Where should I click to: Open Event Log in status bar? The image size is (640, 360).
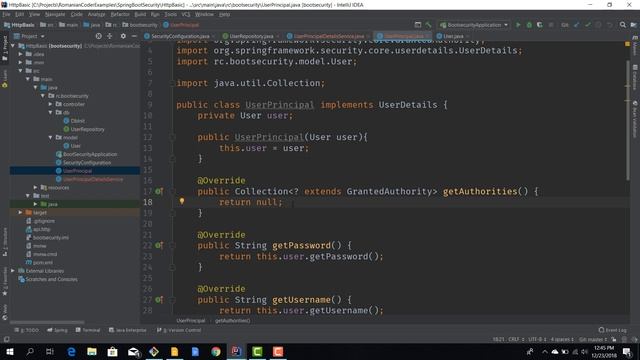[x=612, y=330]
